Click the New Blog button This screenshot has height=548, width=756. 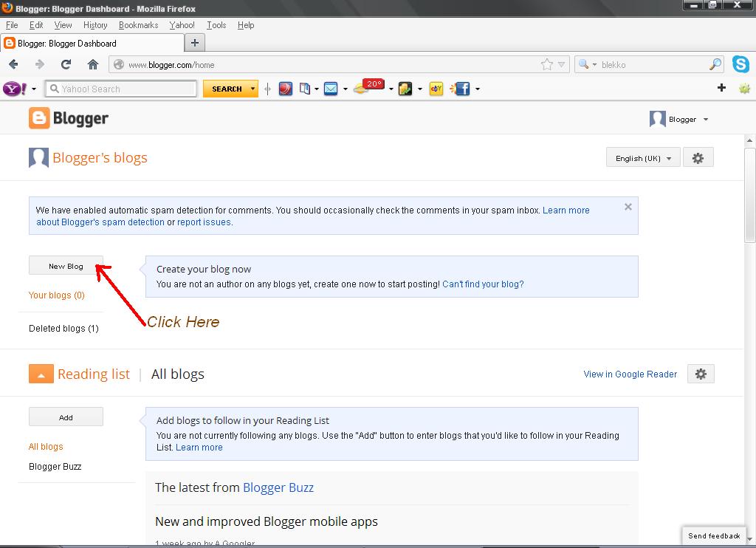tap(66, 266)
